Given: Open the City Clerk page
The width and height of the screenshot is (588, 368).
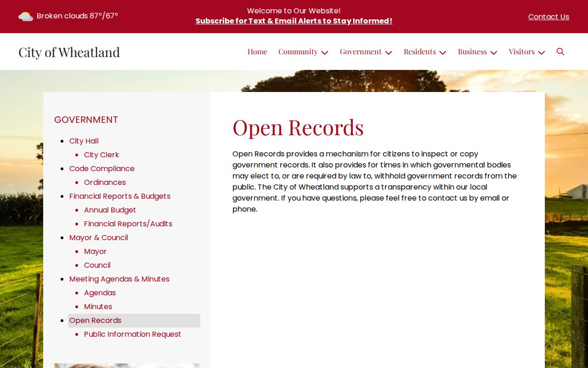Looking at the screenshot, I should [x=102, y=155].
